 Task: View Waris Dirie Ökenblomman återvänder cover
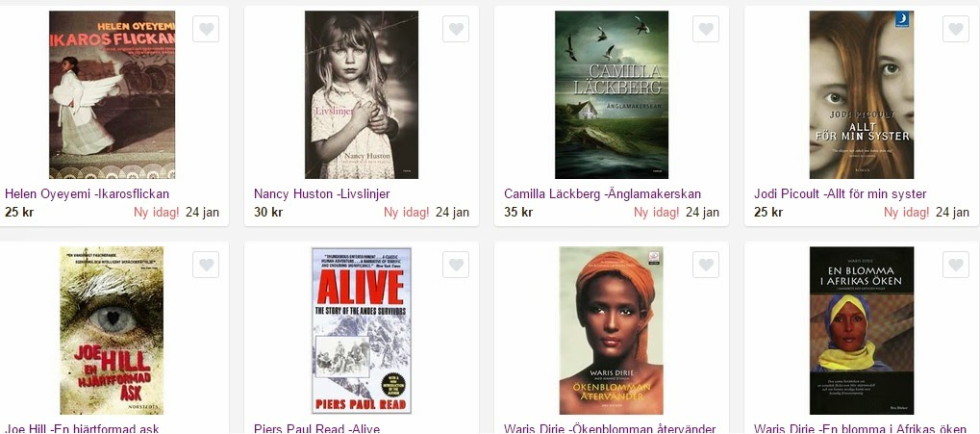click(x=612, y=330)
